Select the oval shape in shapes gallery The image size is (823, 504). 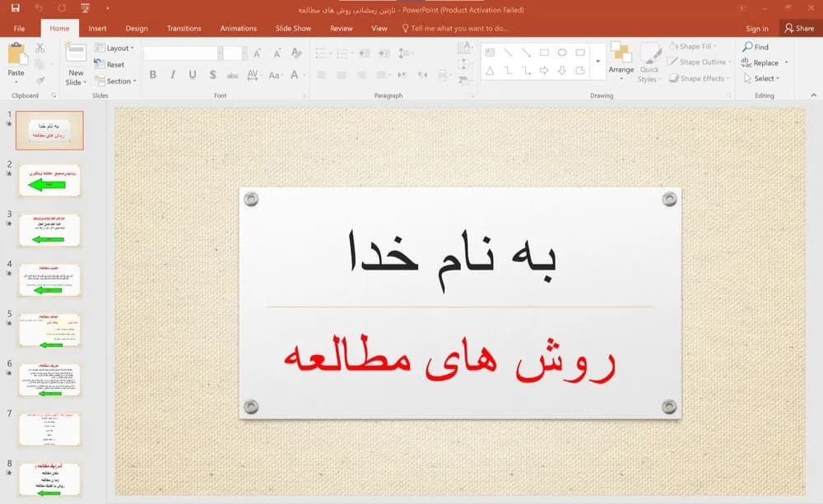pos(562,53)
